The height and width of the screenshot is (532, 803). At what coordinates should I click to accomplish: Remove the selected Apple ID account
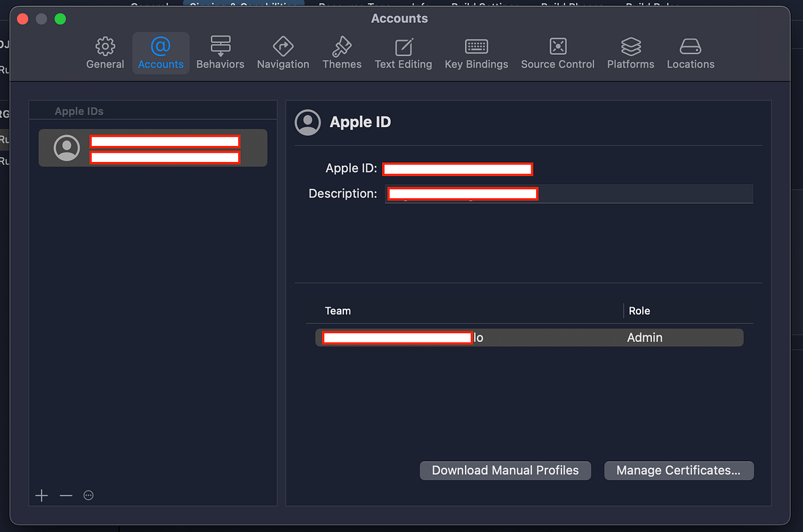click(65, 495)
